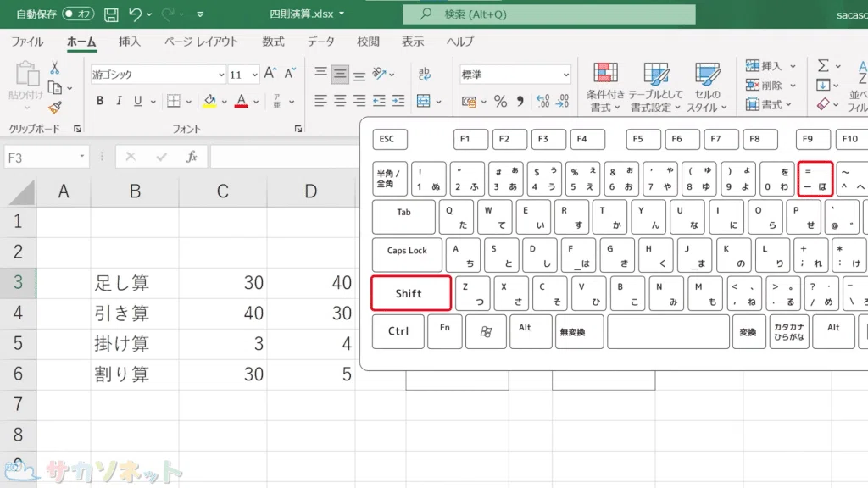This screenshot has width=868, height=488.
Task: Click the Increase Decimal icon
Action: click(542, 101)
